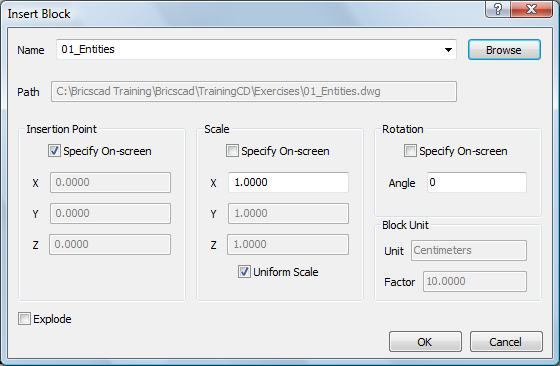
Task: Click the Name combo box text 01_Entities
Action: tap(88, 49)
